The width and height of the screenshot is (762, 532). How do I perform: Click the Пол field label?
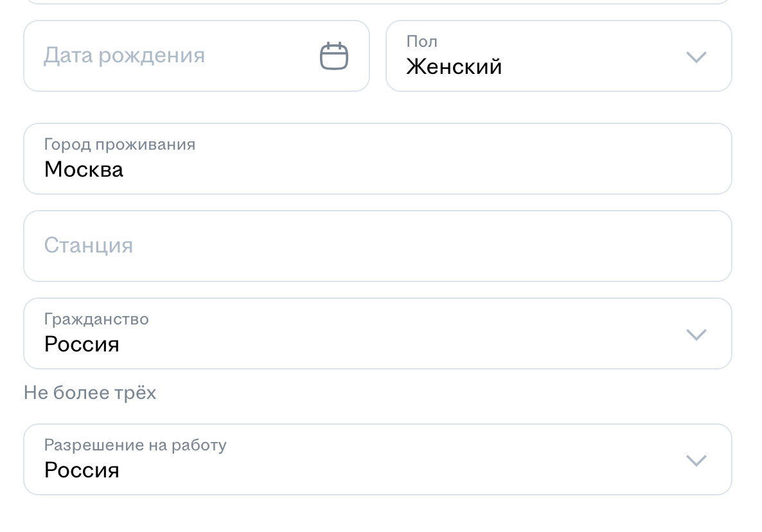(421, 42)
